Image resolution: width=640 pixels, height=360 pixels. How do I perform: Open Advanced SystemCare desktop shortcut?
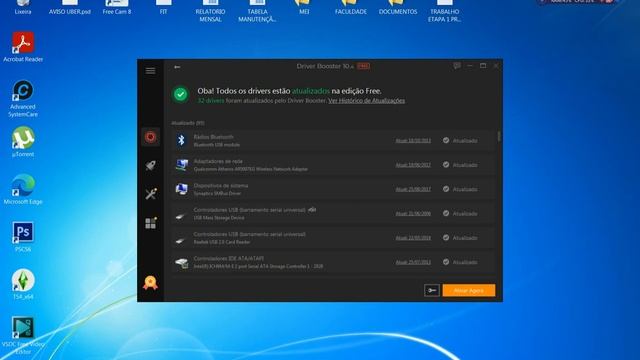tap(23, 98)
